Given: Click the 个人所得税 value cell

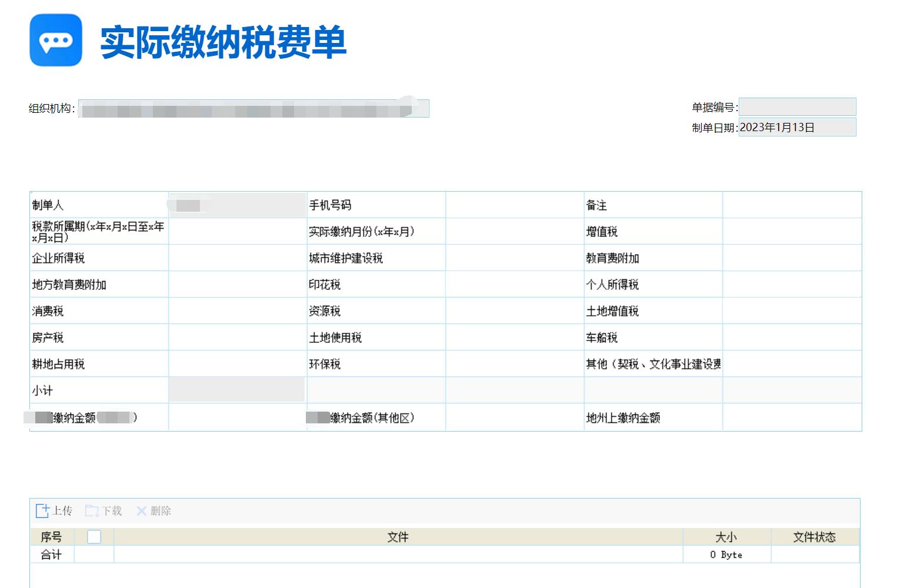Looking at the screenshot, I should pyautogui.click(x=792, y=285).
